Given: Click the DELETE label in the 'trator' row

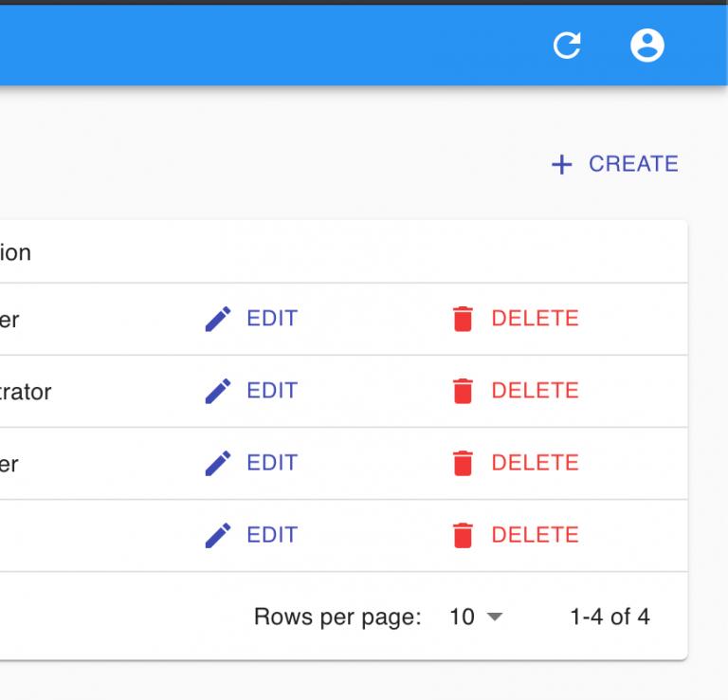Looking at the screenshot, I should pos(535,391).
